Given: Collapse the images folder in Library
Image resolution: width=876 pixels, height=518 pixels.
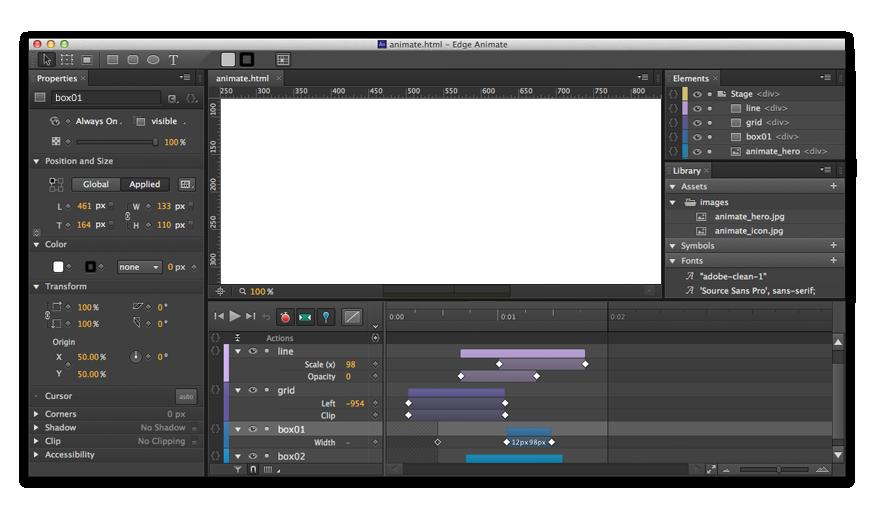Looking at the screenshot, I should [673, 202].
